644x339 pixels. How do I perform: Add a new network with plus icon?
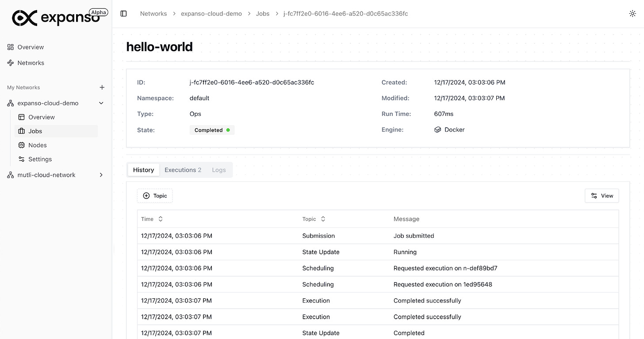(x=102, y=88)
